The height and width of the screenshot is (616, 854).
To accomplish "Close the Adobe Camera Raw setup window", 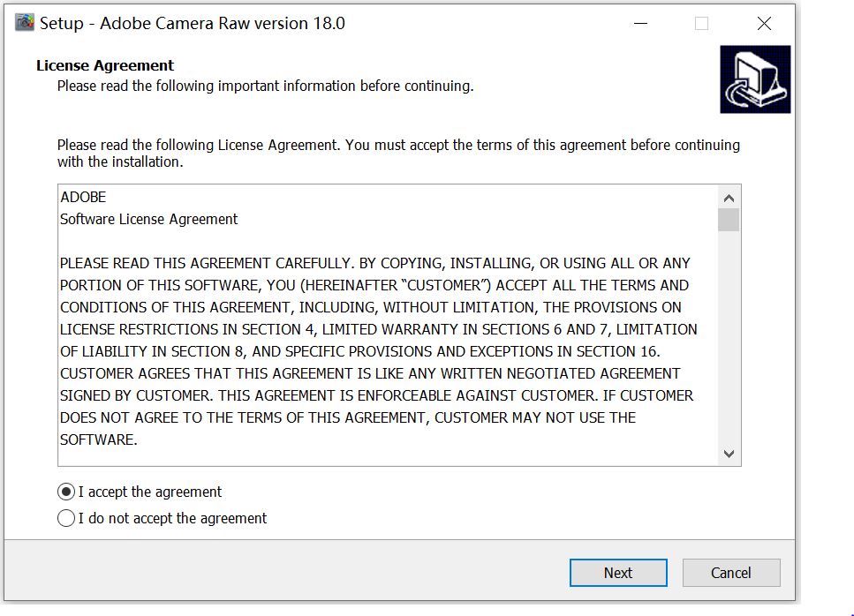I will (764, 24).
